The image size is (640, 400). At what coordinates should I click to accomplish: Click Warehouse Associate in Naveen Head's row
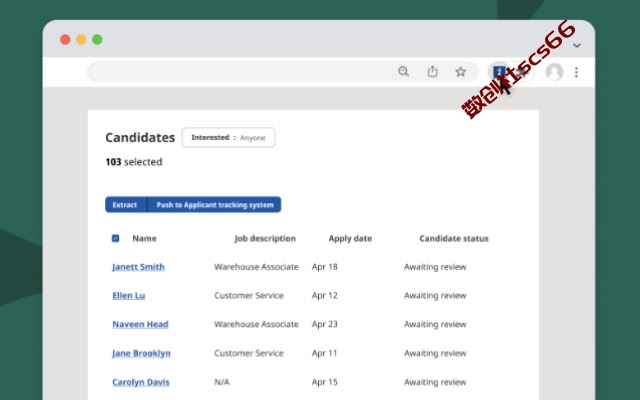256,324
